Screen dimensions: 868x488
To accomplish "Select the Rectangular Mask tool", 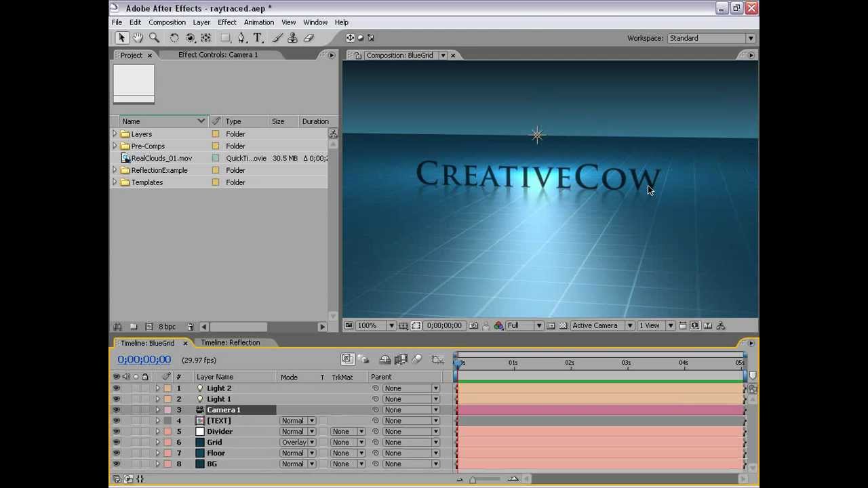I will pyautogui.click(x=225, y=38).
